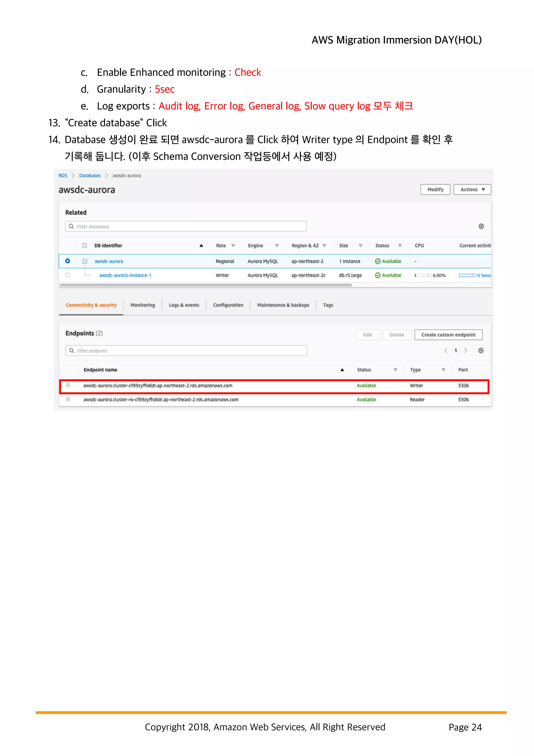Click the search icon in Filter endpoint

71,350
